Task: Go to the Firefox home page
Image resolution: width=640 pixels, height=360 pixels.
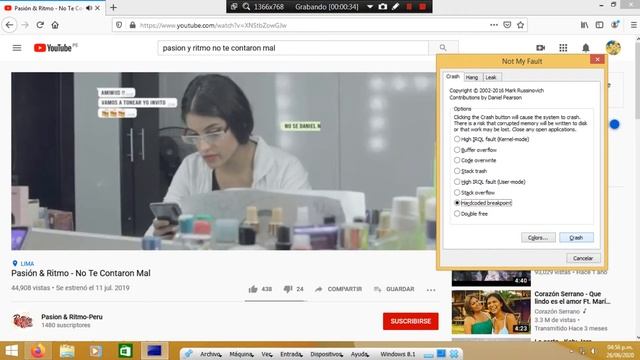Action: (55, 25)
